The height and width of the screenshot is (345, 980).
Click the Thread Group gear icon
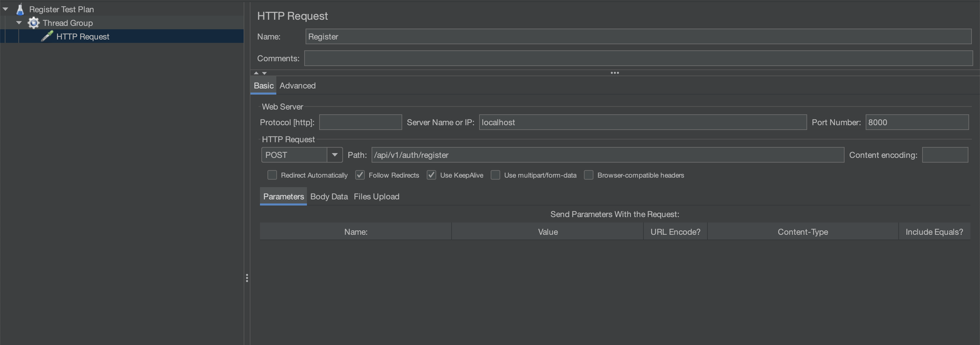pos(33,23)
